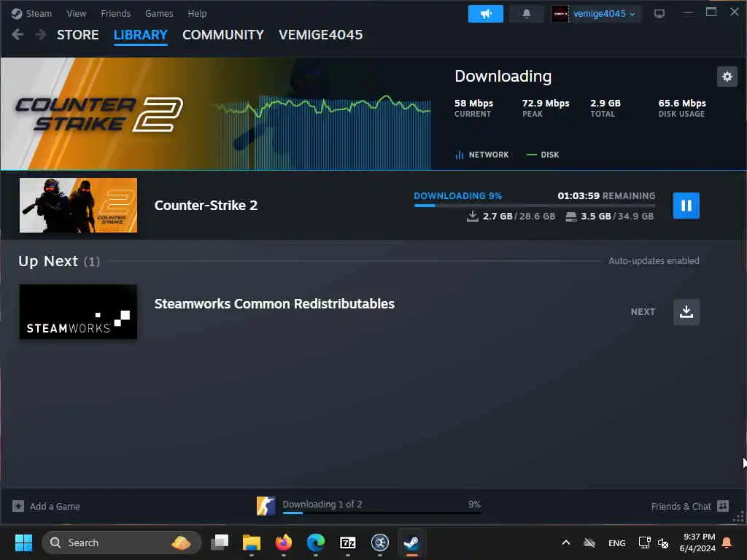Open the Windows notification bell
The image size is (747, 560).
pyautogui.click(x=727, y=542)
